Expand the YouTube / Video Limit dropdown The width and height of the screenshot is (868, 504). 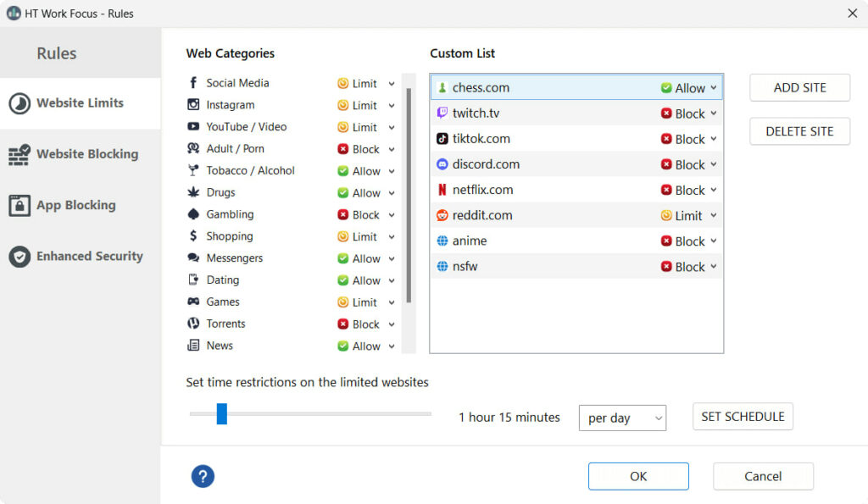point(366,127)
